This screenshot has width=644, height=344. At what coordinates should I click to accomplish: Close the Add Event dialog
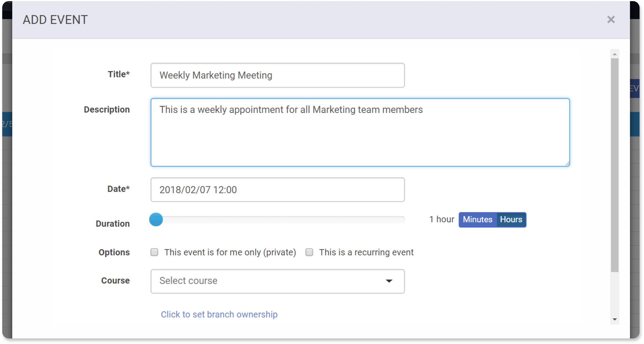(611, 20)
